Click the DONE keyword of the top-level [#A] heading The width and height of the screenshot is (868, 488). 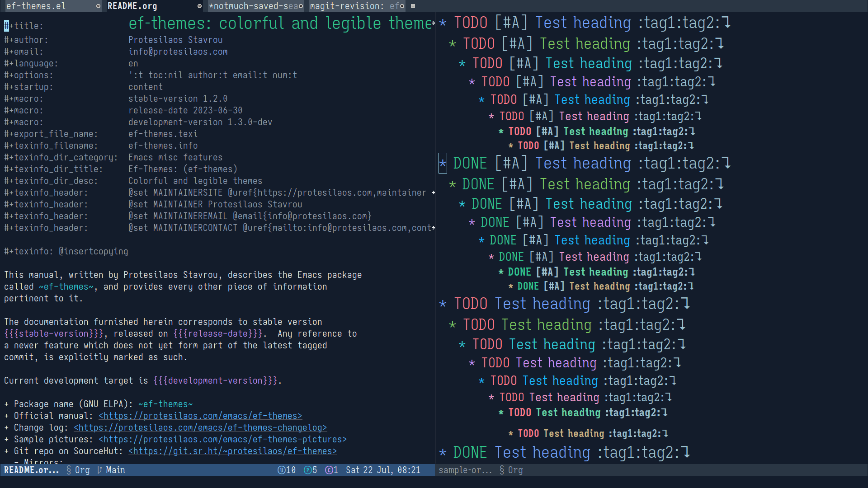tap(470, 163)
